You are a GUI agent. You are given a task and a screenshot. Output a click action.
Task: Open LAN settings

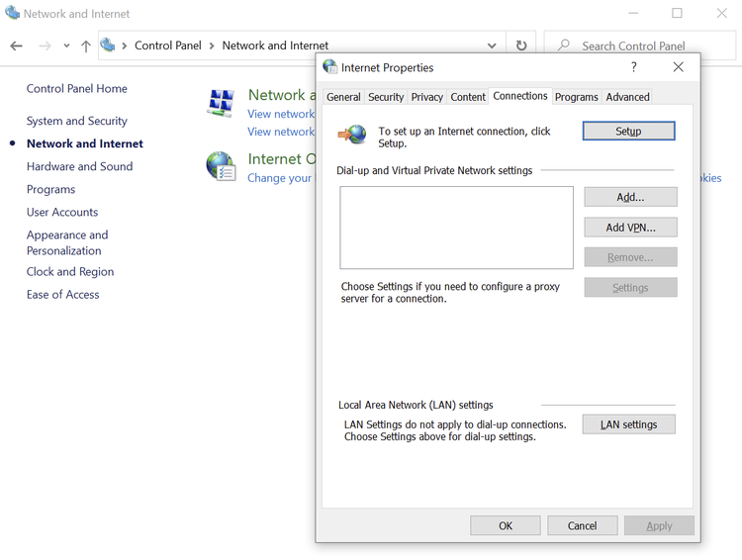pos(628,424)
